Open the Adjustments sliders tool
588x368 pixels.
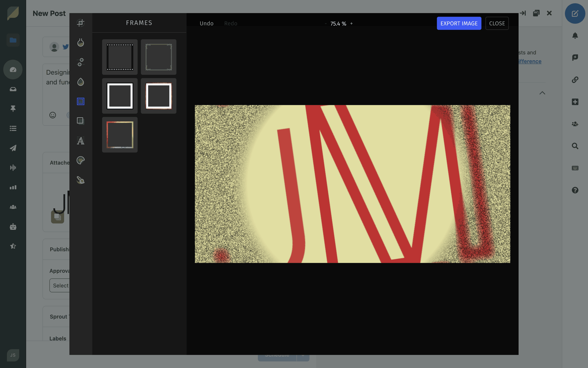pos(81,62)
